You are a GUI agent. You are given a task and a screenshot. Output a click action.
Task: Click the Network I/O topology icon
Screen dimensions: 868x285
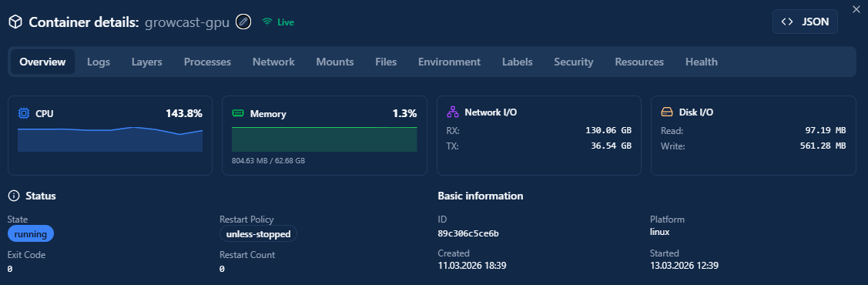point(453,112)
